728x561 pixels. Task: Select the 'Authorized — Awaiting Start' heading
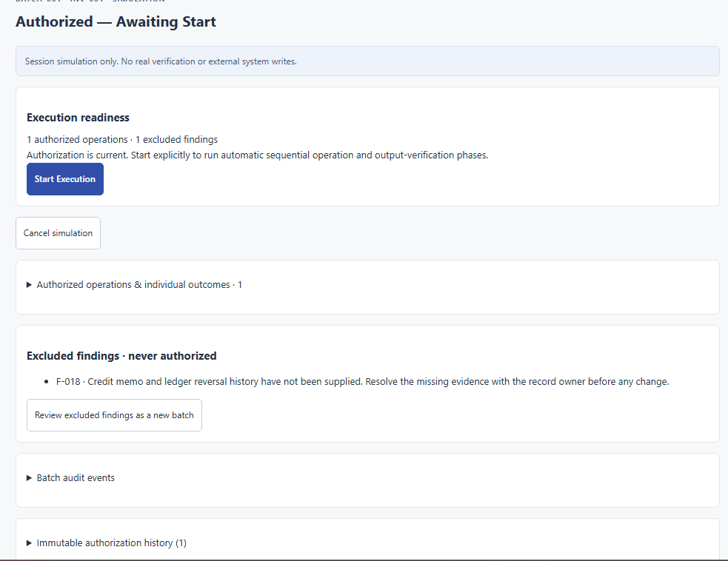click(116, 21)
